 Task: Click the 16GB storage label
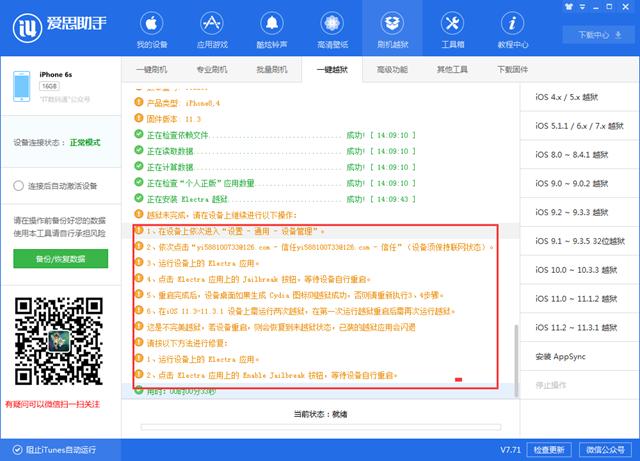[49, 86]
